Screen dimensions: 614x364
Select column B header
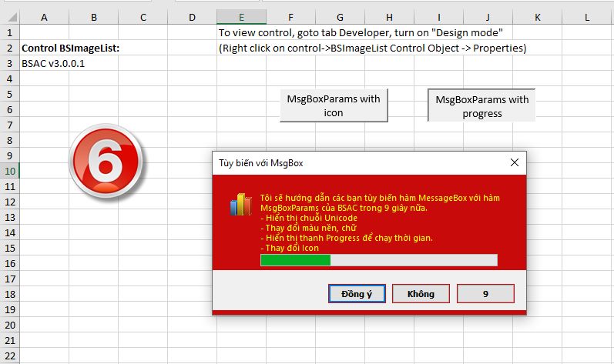(93, 17)
